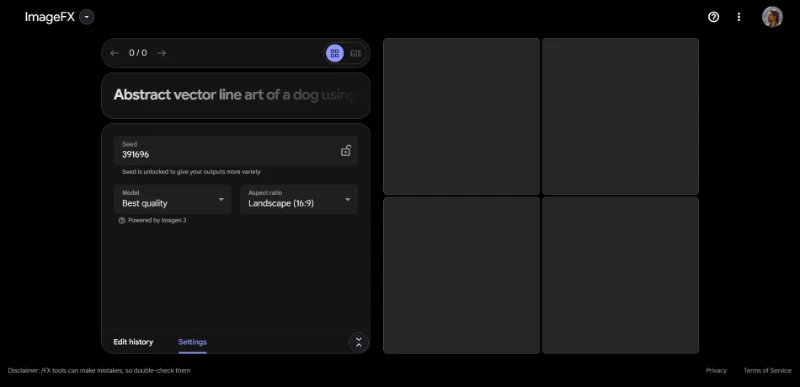The width and height of the screenshot is (800, 387).
Task: Switch to the Settings tab
Action: (x=192, y=342)
